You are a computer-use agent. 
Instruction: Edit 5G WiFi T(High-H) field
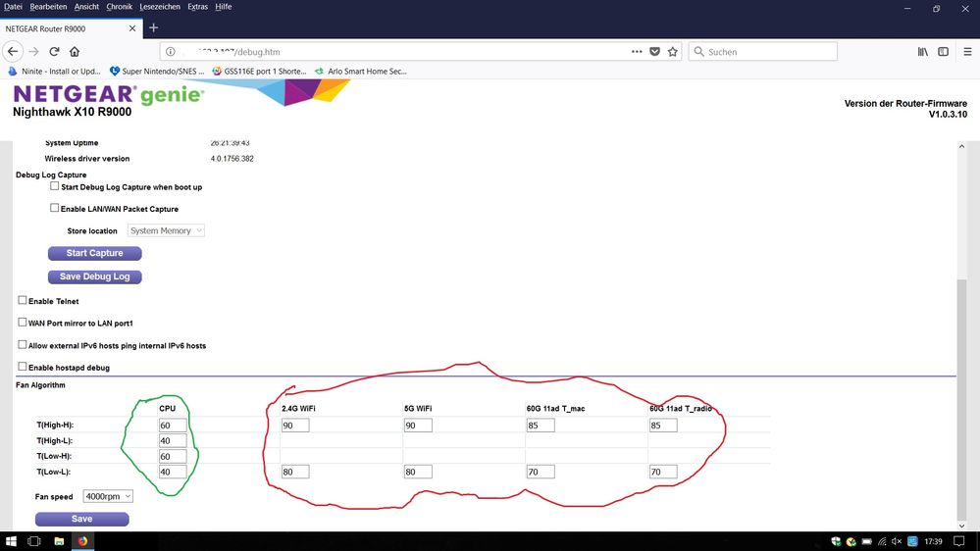[x=418, y=426]
